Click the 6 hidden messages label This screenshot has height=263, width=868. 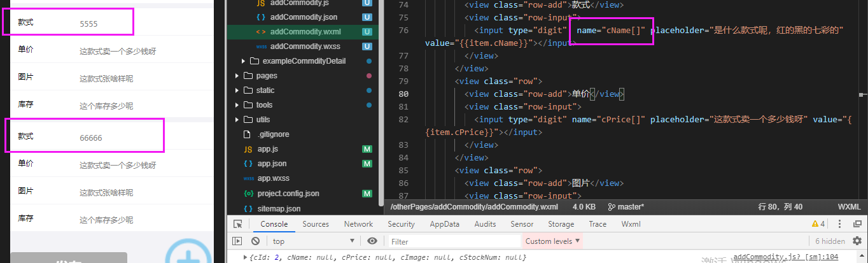tap(830, 241)
